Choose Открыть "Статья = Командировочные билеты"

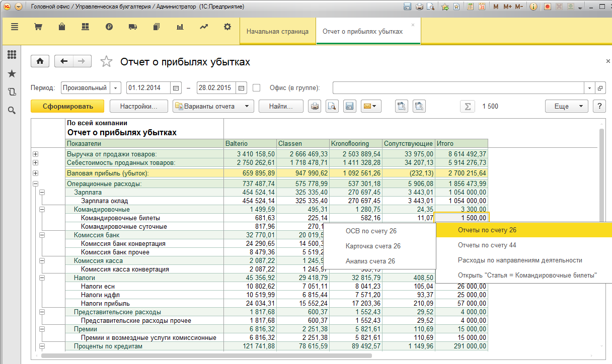(523, 275)
